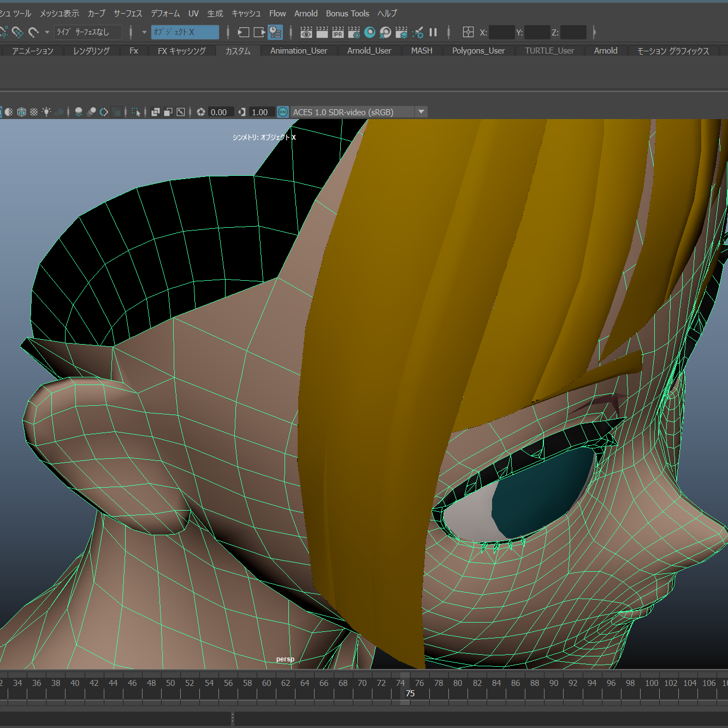Switch to the アニメーション shelf tab
Screen dimensions: 728x728
click(33, 51)
